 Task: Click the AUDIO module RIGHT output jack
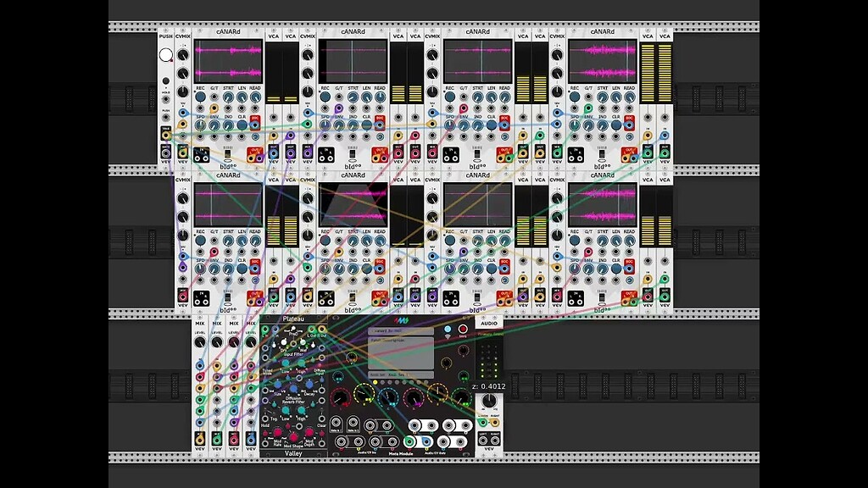tap(495, 441)
